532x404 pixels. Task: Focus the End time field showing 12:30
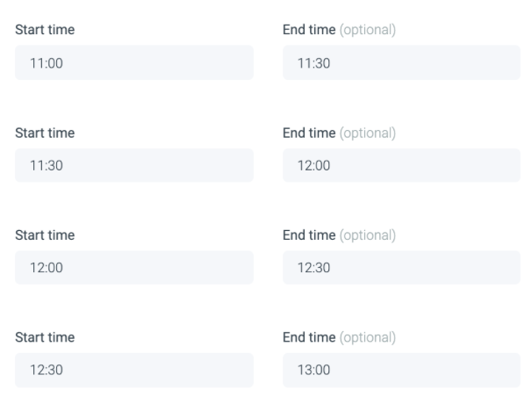pyautogui.click(x=401, y=268)
